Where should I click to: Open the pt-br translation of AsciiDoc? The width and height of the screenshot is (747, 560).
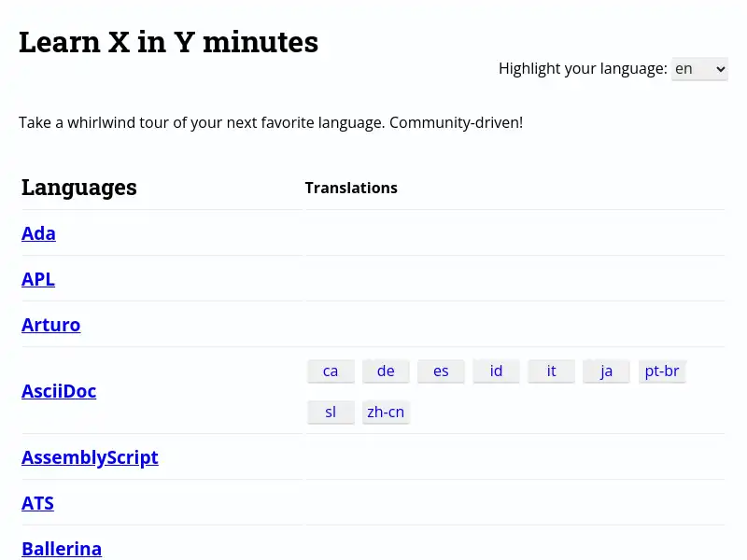click(x=662, y=371)
